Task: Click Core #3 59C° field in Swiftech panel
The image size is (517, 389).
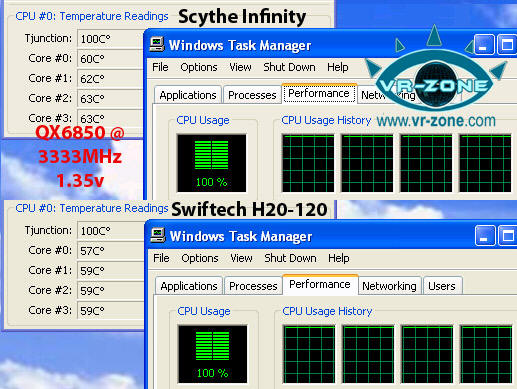Action: (111, 310)
